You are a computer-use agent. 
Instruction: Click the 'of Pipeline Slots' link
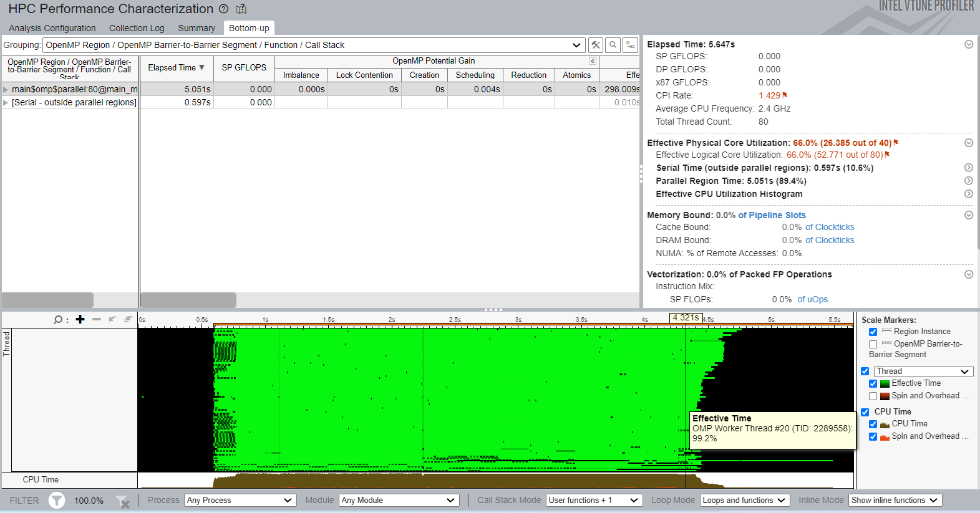pyautogui.click(x=772, y=215)
